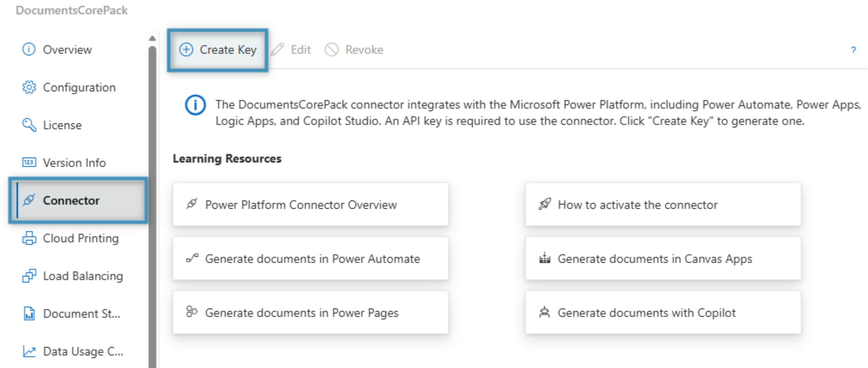Open Document St... sidebar entry
This screenshot has height=368, width=868.
81,314
